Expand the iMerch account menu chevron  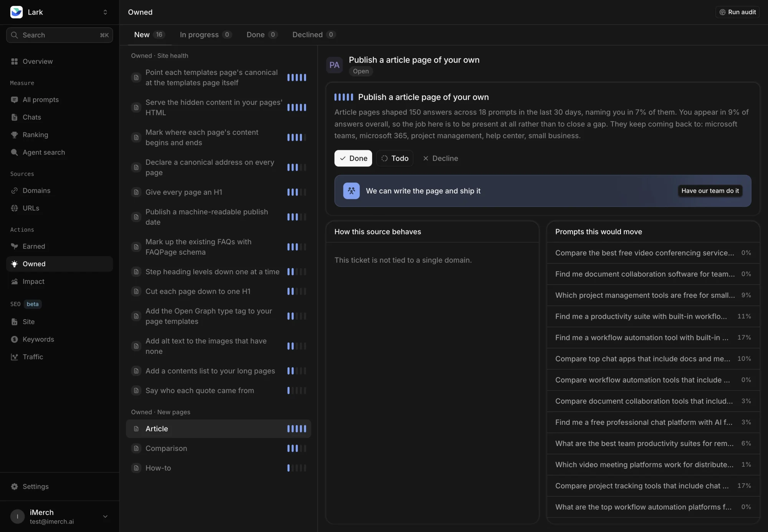(105, 517)
